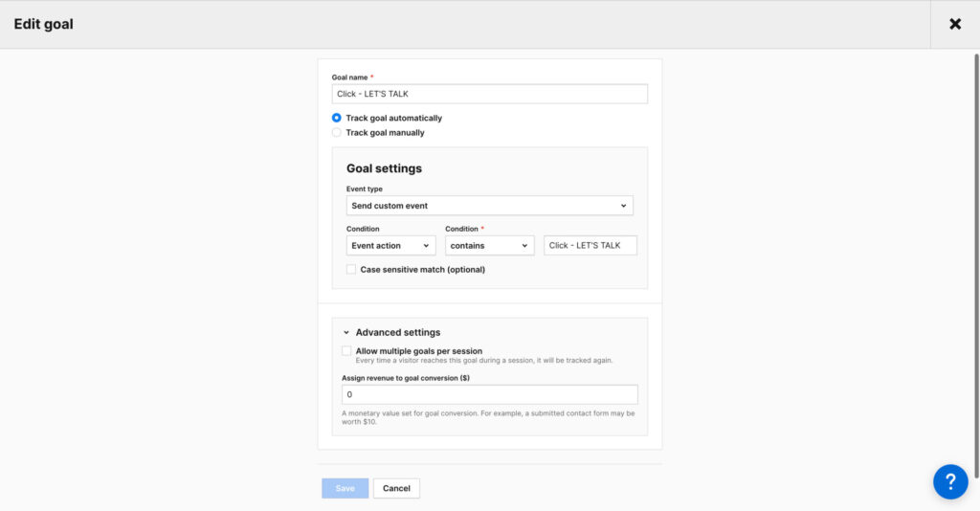Enable Case sensitive match checkbox
The image size is (980, 511).
(x=351, y=270)
